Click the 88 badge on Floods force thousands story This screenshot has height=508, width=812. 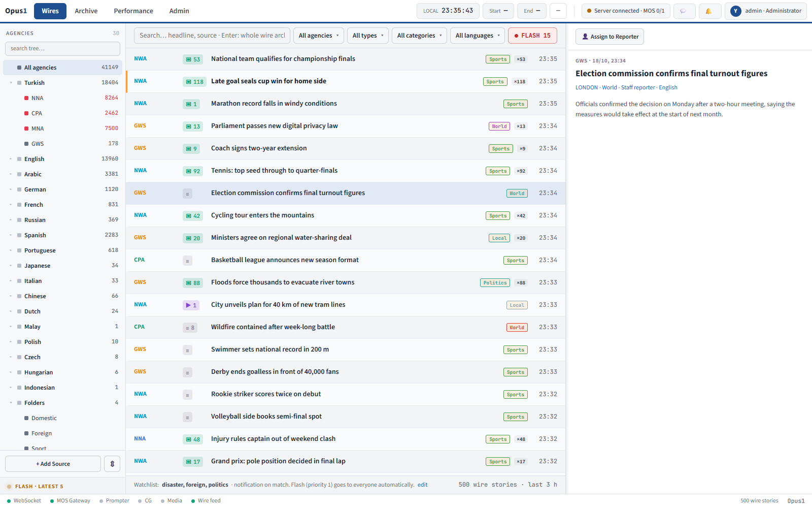(x=192, y=283)
